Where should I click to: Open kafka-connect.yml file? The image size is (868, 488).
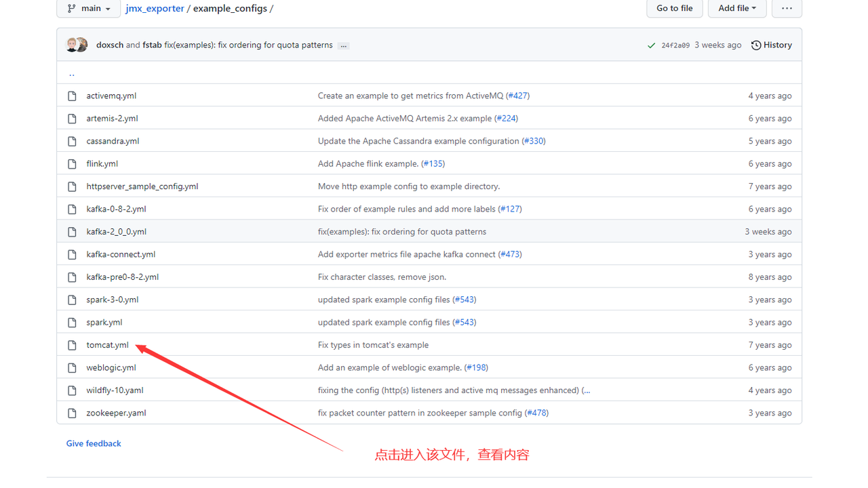121,254
